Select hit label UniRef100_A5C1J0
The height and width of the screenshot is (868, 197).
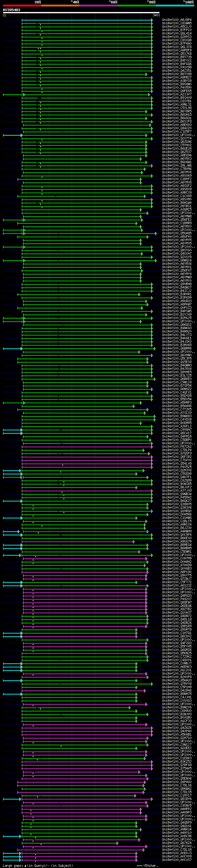pyautogui.click(x=177, y=26)
